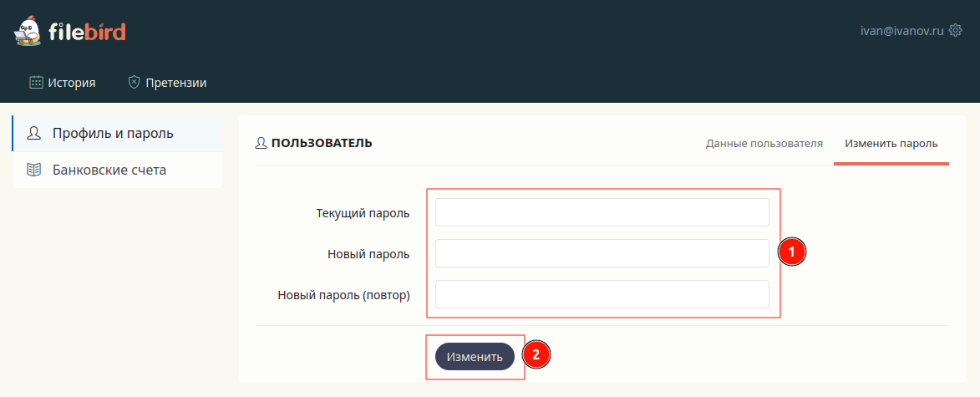
Task: Click the person icon next to ПОЛЬЗОВАТЕЛЬ heading
Action: pyautogui.click(x=262, y=143)
